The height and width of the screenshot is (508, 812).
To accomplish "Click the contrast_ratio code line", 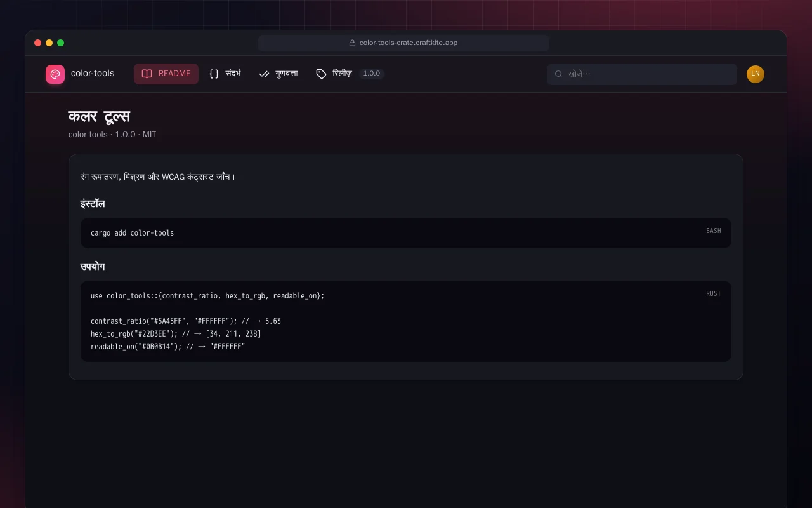I will [186, 321].
